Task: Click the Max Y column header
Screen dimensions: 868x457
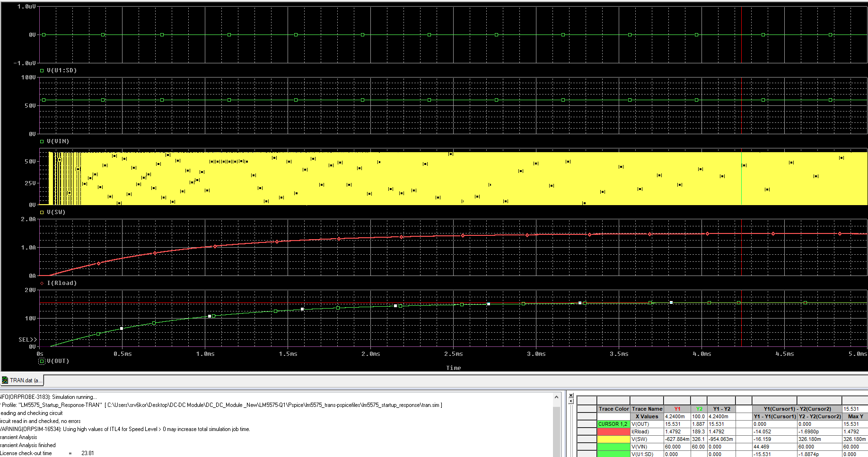Action: (x=856, y=416)
